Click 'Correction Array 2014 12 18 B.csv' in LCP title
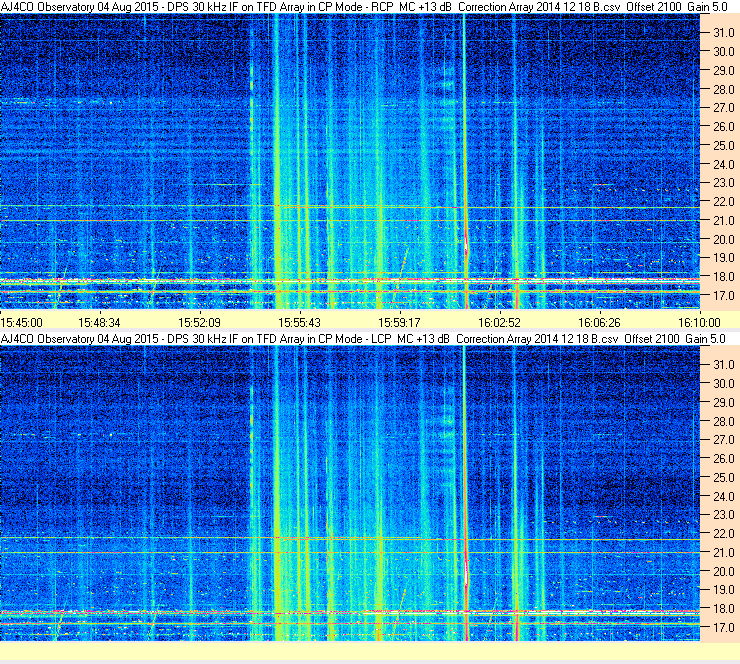Image resolution: width=740 pixels, height=664 pixels. pos(537,339)
